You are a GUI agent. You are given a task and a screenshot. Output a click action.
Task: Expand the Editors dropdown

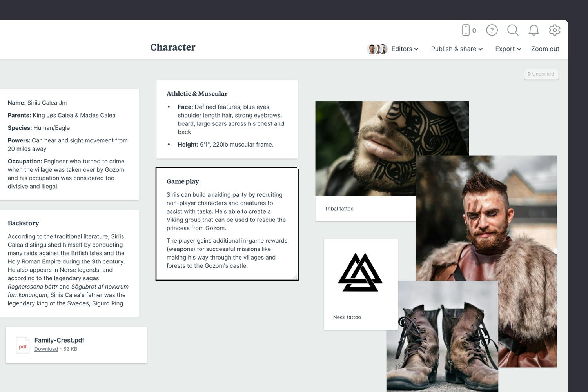pyautogui.click(x=405, y=49)
